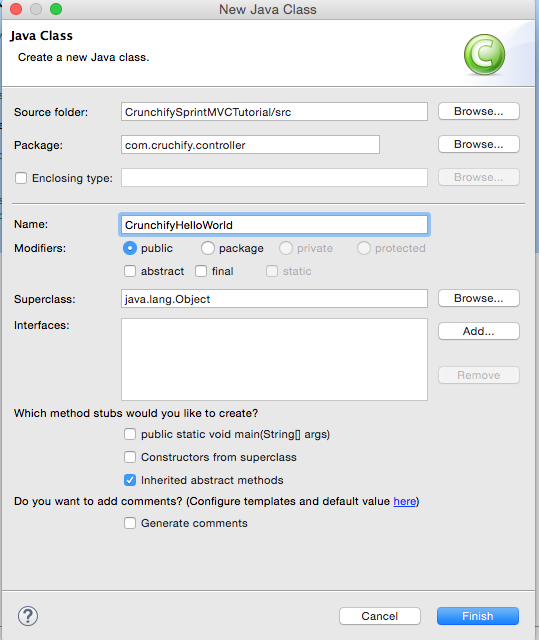The width and height of the screenshot is (539, 640).
Task: Click the Package input field
Action: 250,145
